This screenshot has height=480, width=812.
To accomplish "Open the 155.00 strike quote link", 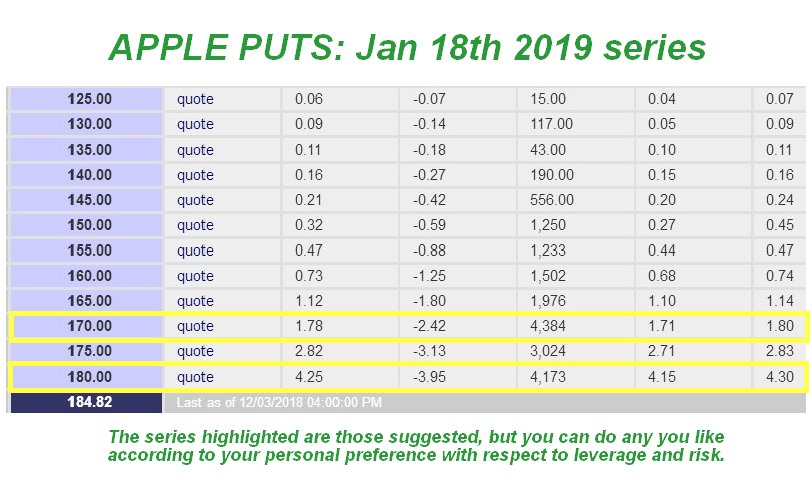I will 195,251.
